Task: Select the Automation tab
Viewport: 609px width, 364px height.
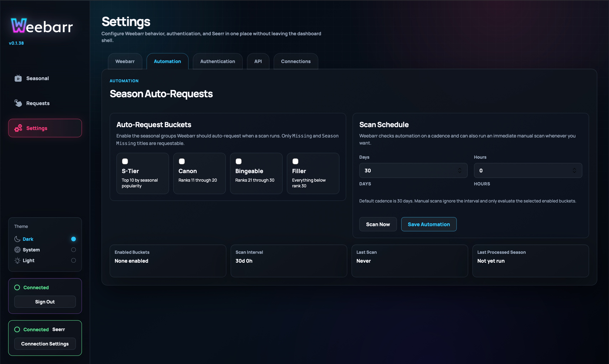Action: (168, 61)
